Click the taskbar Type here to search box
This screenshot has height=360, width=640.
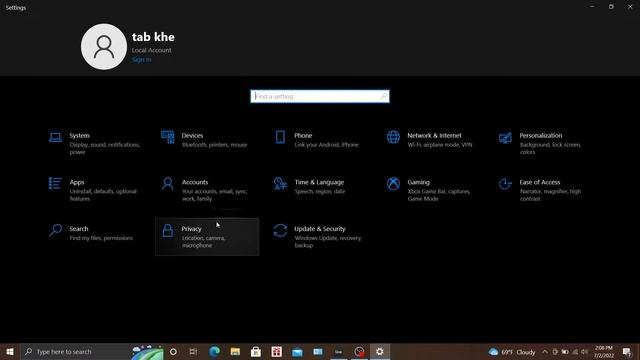pos(92,351)
